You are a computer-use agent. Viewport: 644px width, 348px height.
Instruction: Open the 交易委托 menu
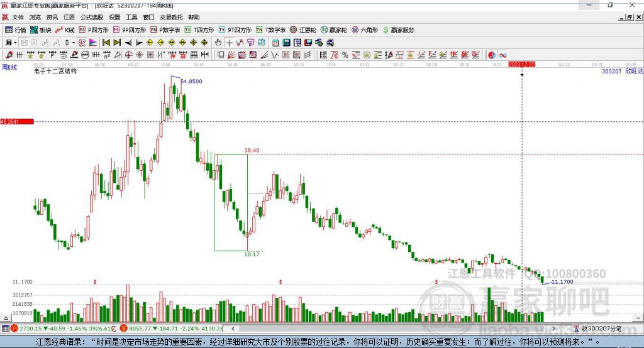(171, 17)
